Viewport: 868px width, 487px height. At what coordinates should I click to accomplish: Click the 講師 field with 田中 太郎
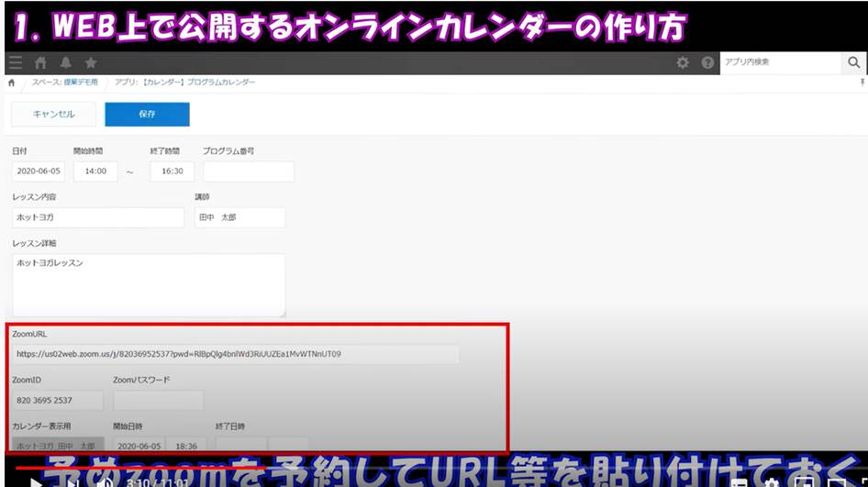240,217
